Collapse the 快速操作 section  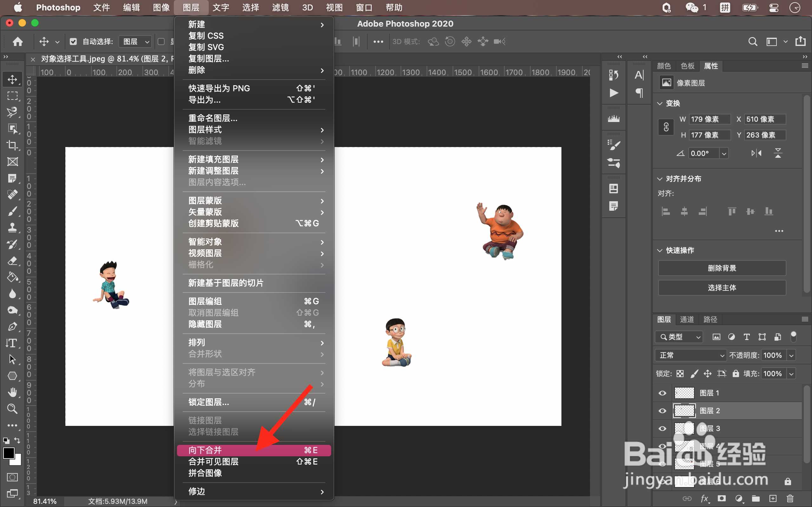click(x=660, y=250)
